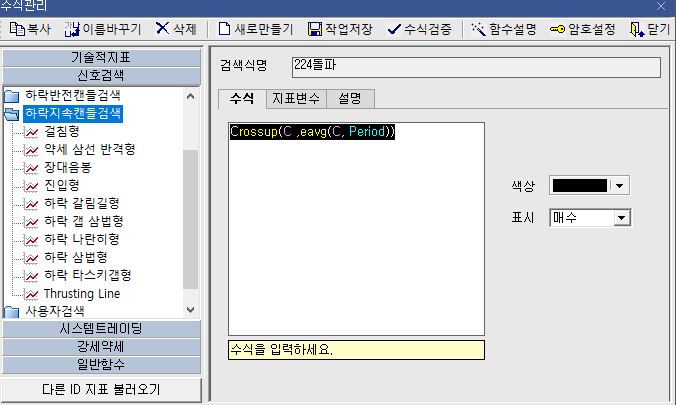Click the 검색식명 input field
This screenshot has width=676, height=405.
tap(476, 67)
